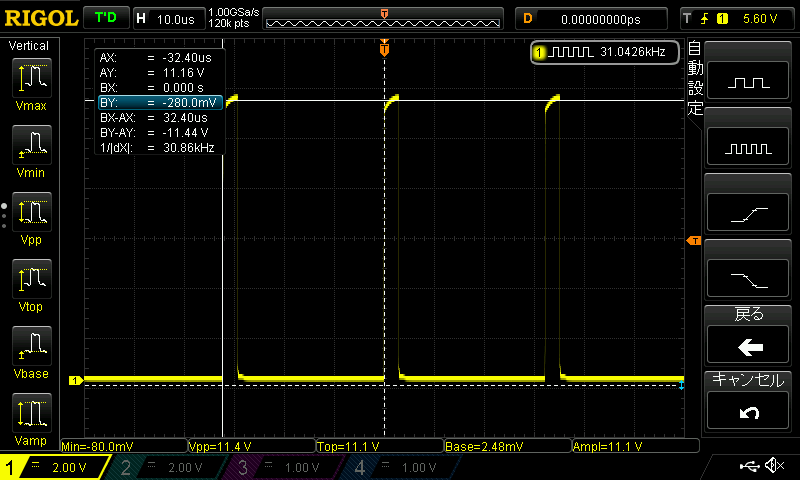800x480 pixels.
Task: Select the Vpp measurement icon
Action: click(x=32, y=212)
